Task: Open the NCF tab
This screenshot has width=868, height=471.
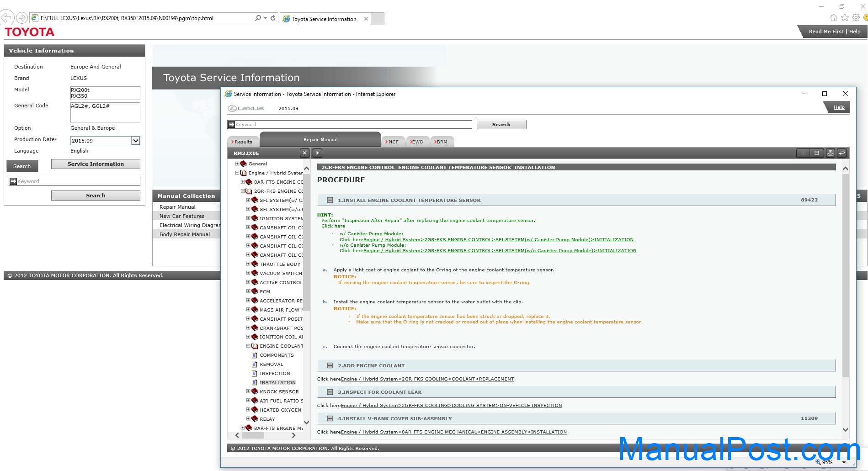Action: 393,142
